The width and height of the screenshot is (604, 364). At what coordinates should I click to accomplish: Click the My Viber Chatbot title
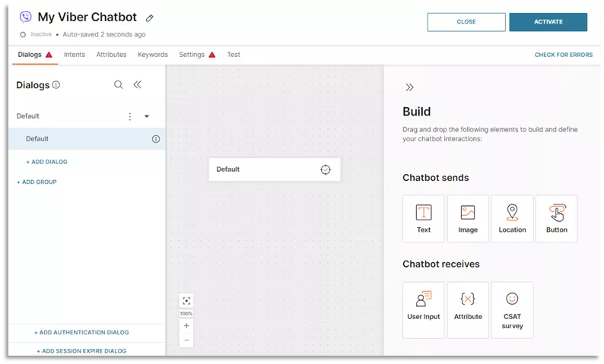(x=87, y=17)
